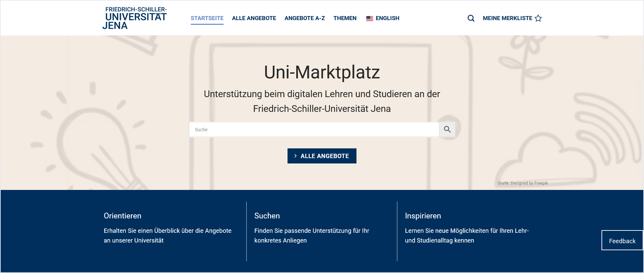
Task: Click the Freepik graphic credit text
Action: pyautogui.click(x=522, y=183)
